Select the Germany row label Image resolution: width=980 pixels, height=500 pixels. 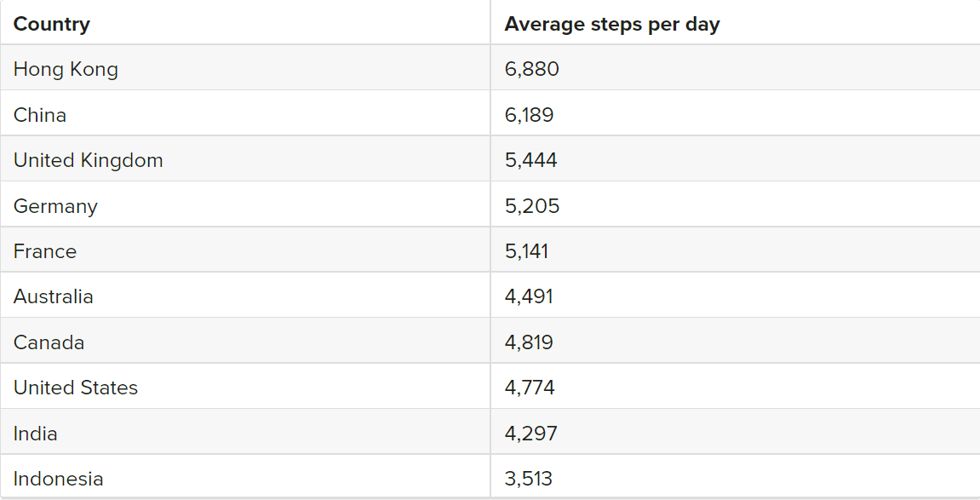(55, 206)
